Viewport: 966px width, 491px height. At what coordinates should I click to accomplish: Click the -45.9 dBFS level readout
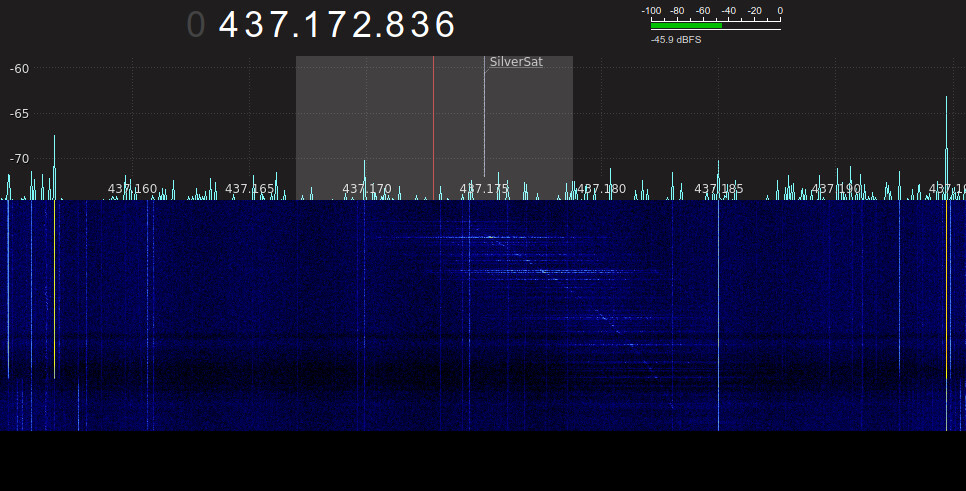[676, 40]
